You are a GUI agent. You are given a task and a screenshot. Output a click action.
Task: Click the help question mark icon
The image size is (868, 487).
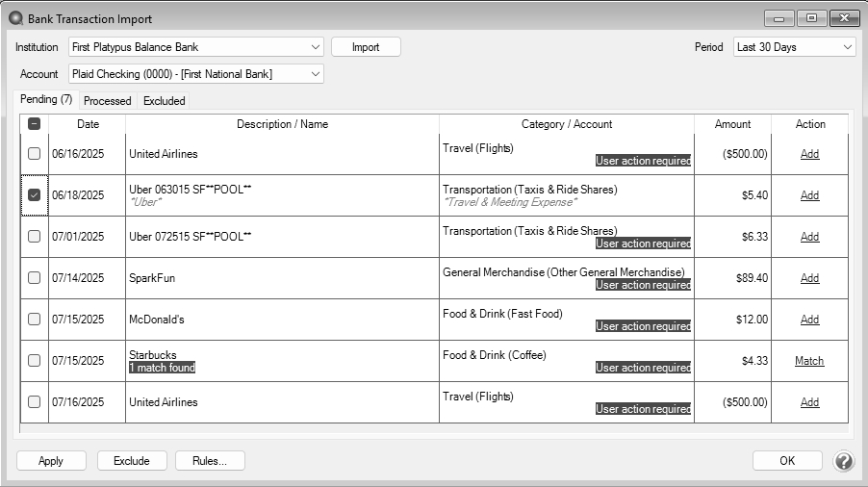(x=843, y=461)
